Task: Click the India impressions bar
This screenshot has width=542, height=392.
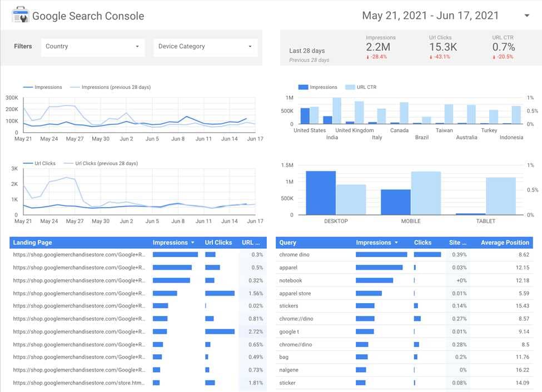Action: [x=327, y=120]
